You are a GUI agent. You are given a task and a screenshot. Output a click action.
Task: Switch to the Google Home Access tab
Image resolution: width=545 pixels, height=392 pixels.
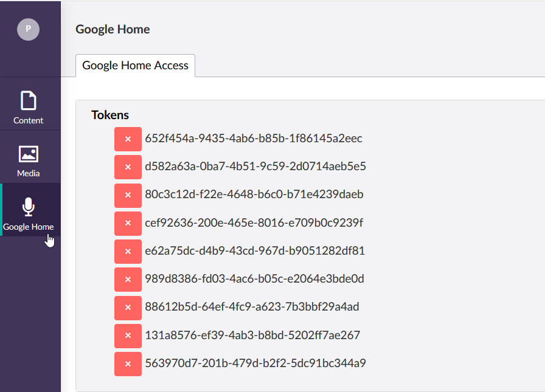pos(135,65)
